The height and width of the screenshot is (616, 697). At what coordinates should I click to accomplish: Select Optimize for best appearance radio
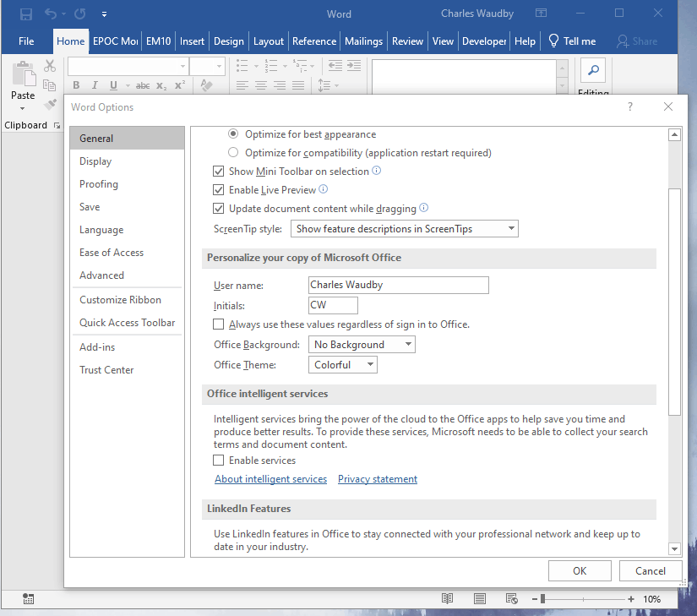233,134
